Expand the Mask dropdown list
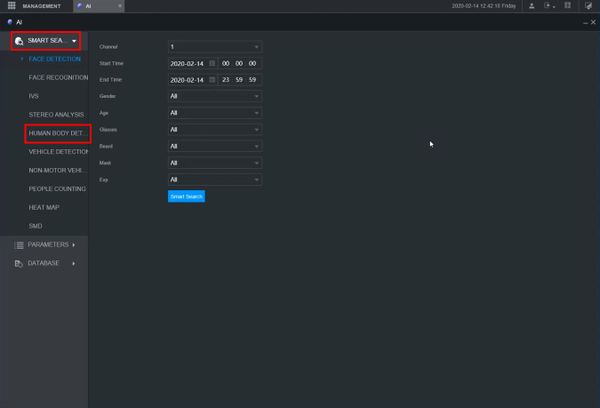Viewport: 600px width, 408px height. 215,163
